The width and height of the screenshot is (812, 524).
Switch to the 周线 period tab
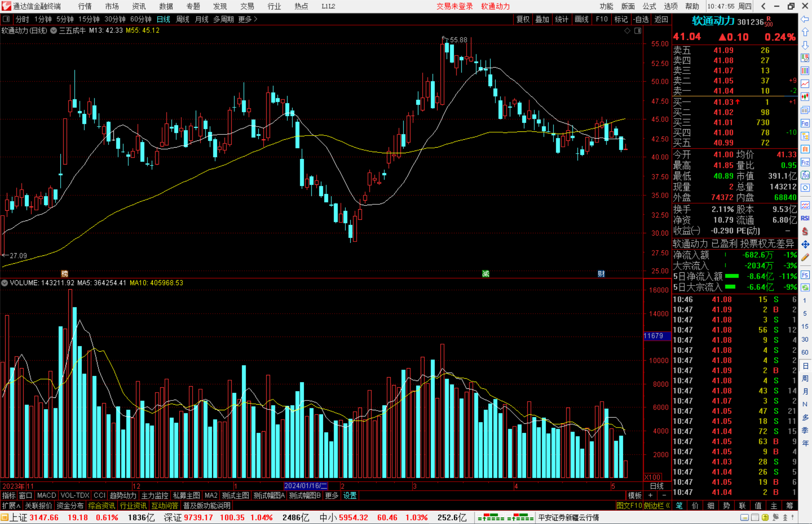(183, 19)
